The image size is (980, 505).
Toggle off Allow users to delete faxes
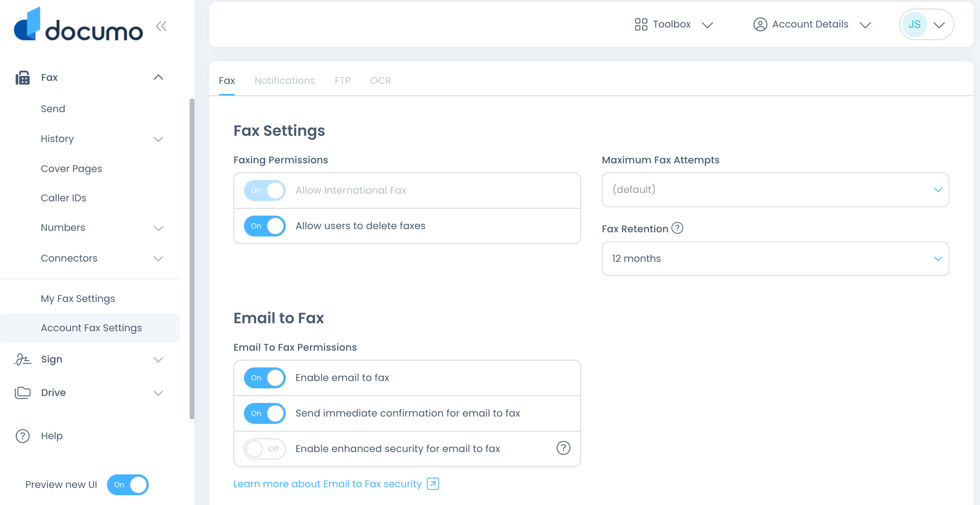[x=265, y=225]
